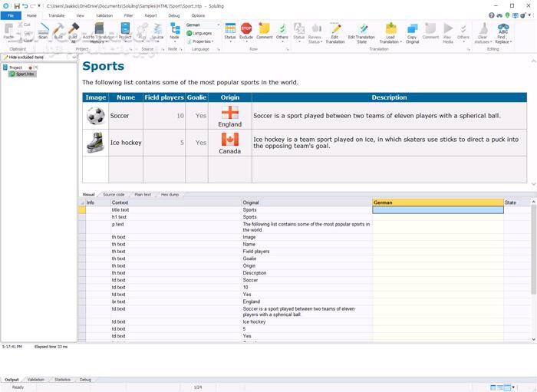This screenshot has width=537, height=392.
Task: Open the German language dropdown
Action: (x=218, y=25)
